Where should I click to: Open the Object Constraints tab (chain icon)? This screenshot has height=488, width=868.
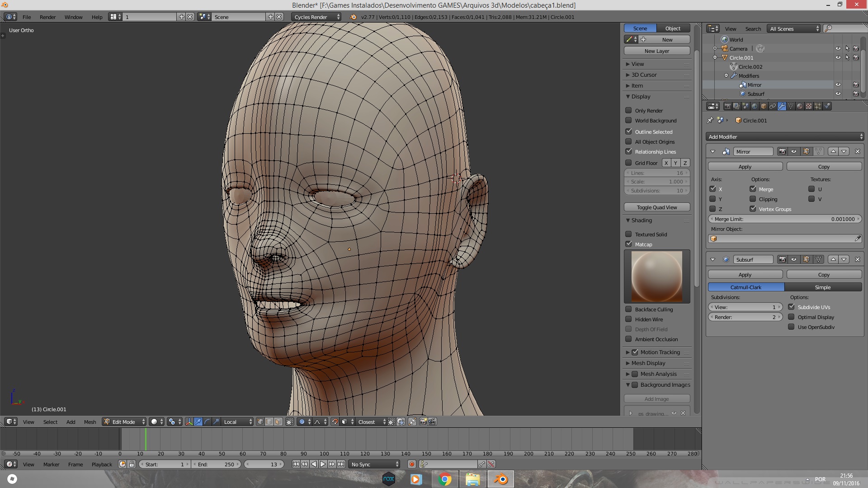click(773, 106)
